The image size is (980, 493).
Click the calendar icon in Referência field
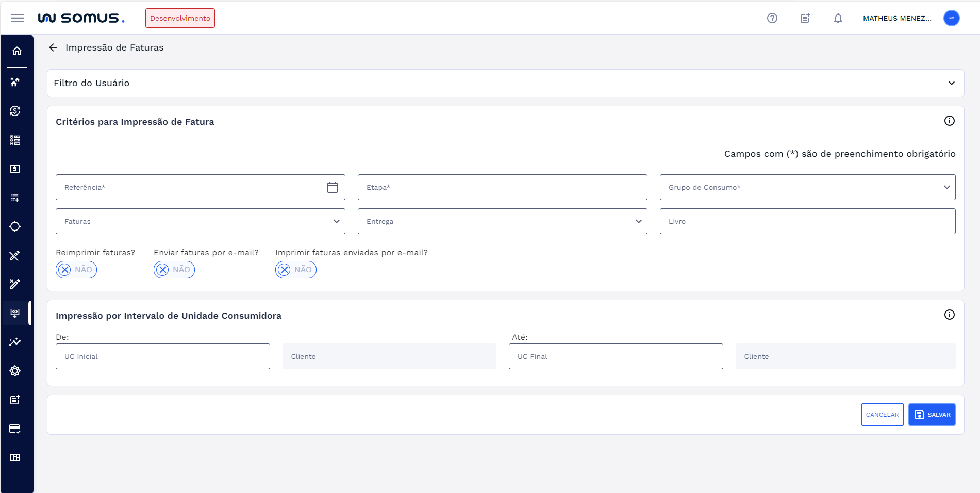333,187
